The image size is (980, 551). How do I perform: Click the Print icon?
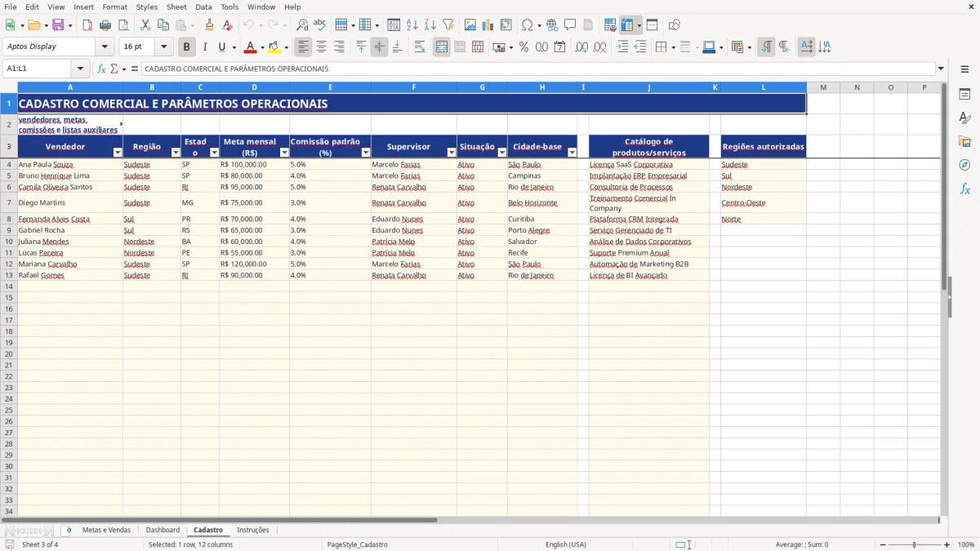coord(105,25)
